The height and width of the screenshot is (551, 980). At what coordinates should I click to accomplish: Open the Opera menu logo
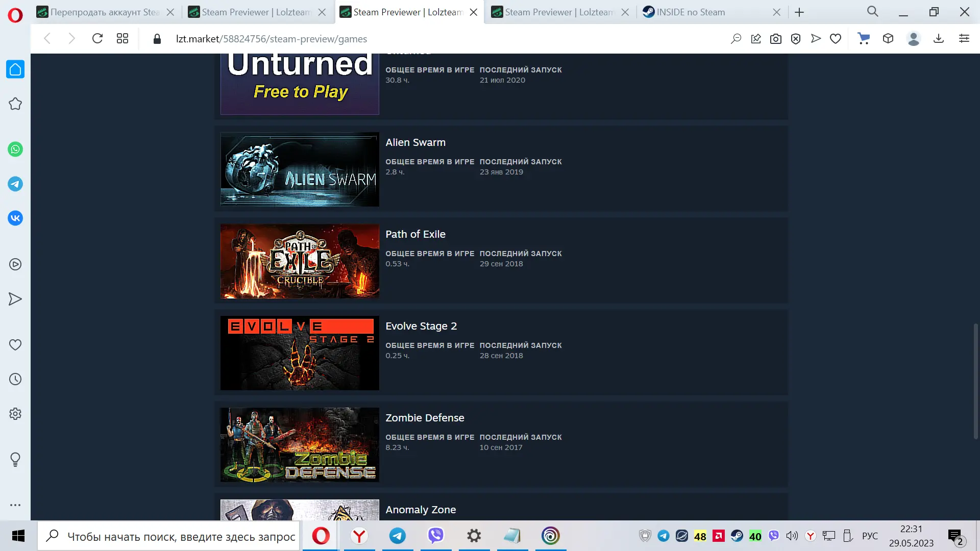[x=15, y=15]
